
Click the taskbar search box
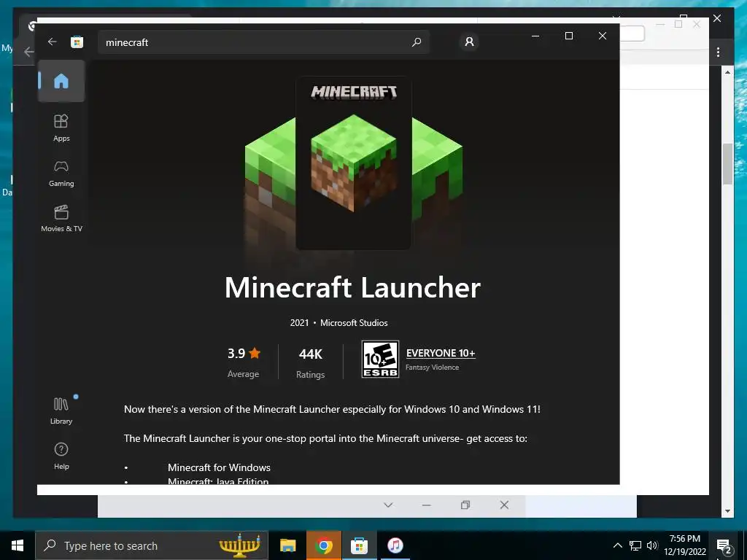tap(152, 545)
